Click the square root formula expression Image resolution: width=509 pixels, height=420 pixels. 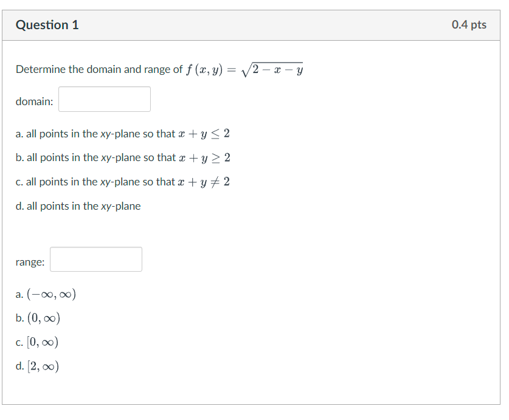(x=272, y=69)
